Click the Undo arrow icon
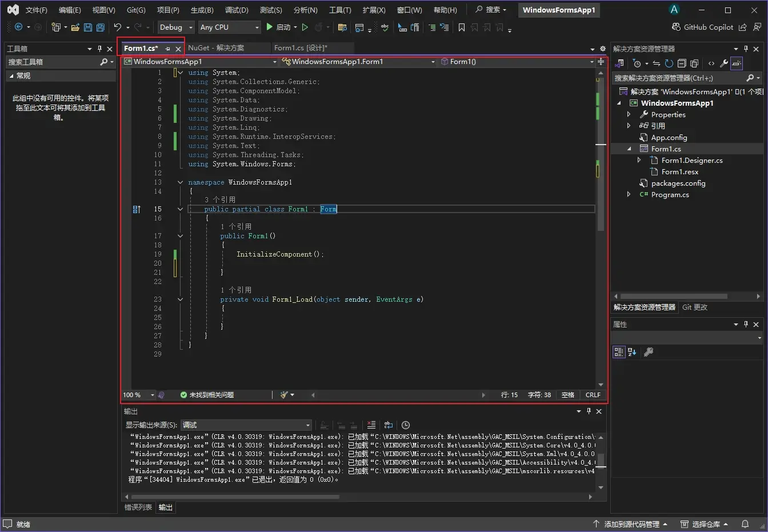This screenshot has width=768, height=532. [x=117, y=27]
